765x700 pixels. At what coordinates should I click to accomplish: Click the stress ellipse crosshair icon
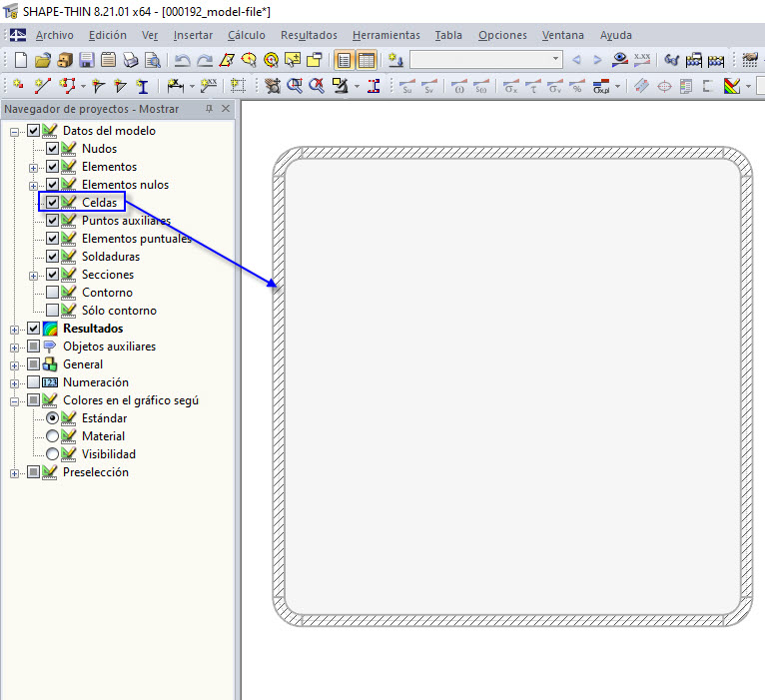(664, 86)
